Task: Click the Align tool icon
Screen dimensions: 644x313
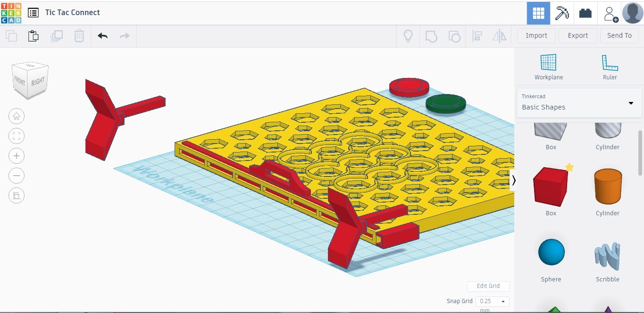Action: 477,36
